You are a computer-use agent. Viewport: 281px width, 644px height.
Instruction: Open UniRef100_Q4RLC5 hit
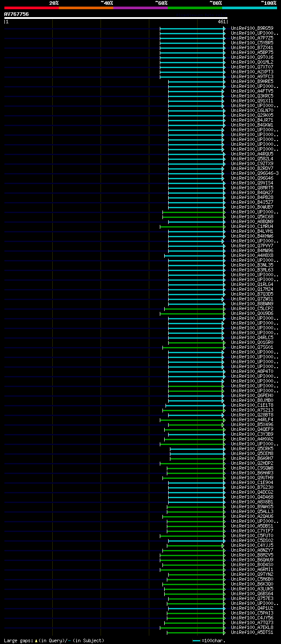point(252,338)
